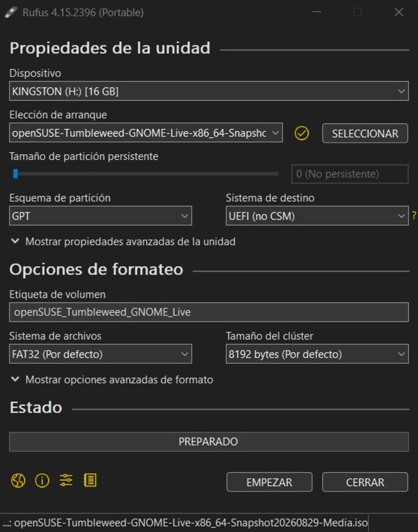Viewport: 418px width, 532px height.
Task: Expand Mostrar opciones avanzadas de formato
Action: [112, 380]
